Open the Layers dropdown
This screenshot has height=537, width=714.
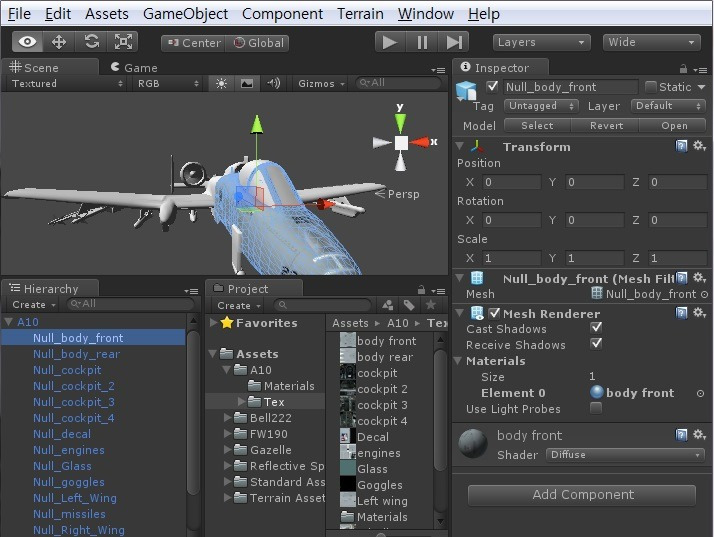[541, 42]
